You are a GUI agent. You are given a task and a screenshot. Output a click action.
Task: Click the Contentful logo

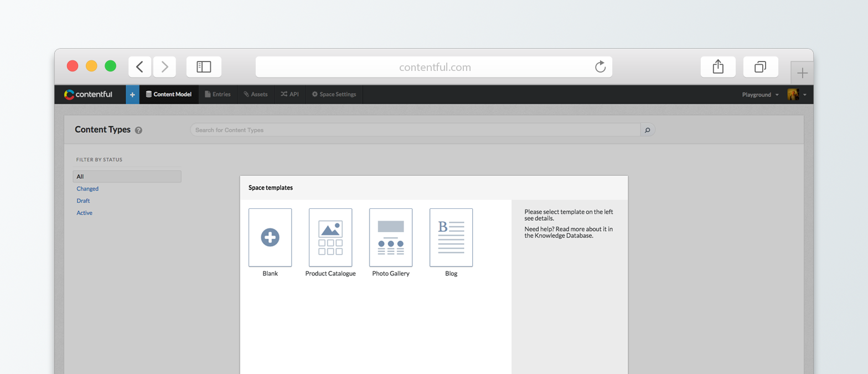[x=88, y=95]
